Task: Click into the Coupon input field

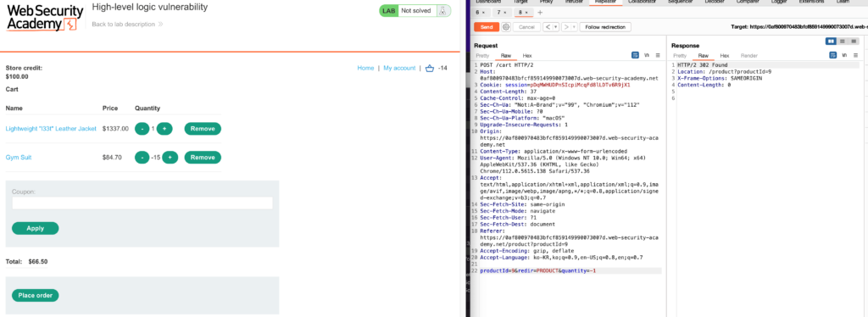Action: 142,203
